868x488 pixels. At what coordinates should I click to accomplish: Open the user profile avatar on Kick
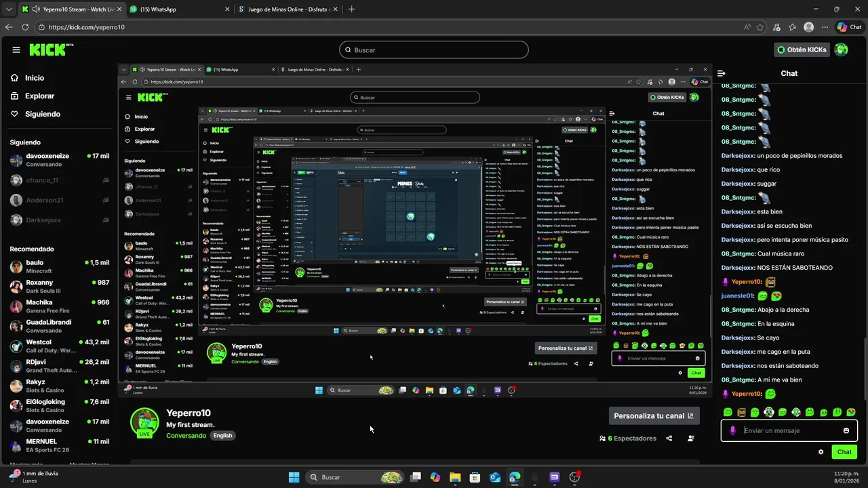coord(842,49)
